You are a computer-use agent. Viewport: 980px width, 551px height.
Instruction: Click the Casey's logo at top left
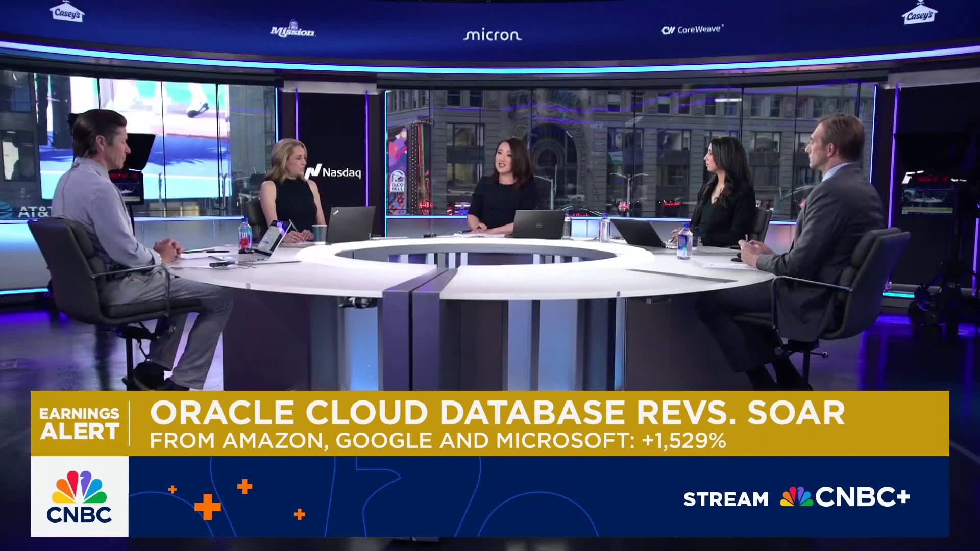pos(67,12)
